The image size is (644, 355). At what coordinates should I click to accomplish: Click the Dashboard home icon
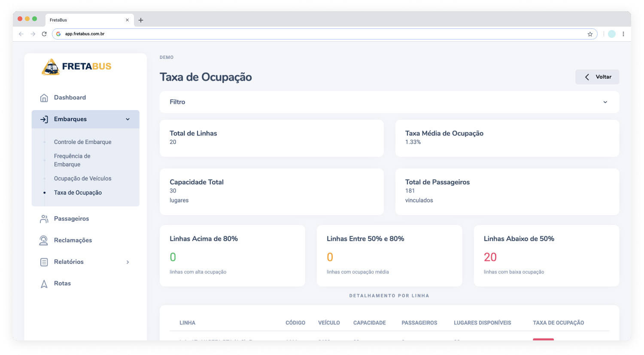tap(44, 98)
